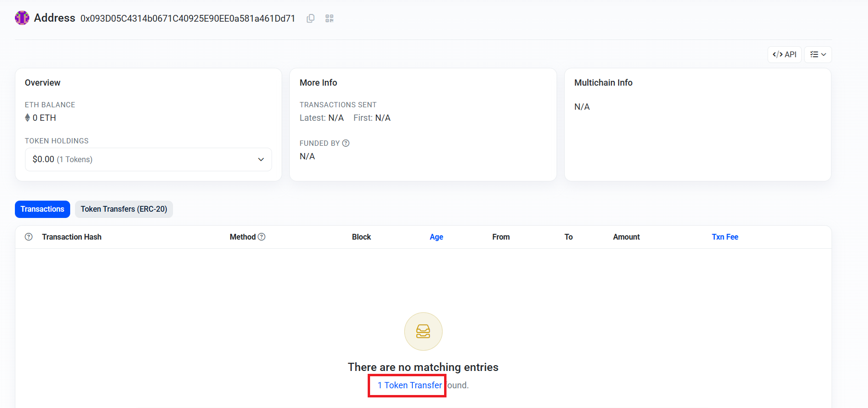
Task: Click the help icon beside Transaction Hash
Action: pyautogui.click(x=29, y=237)
